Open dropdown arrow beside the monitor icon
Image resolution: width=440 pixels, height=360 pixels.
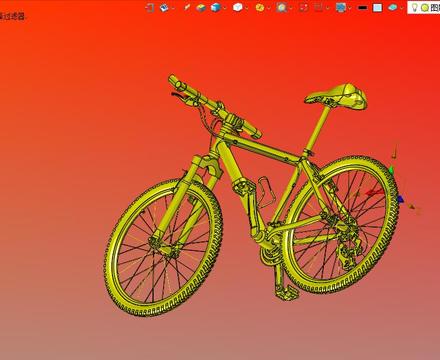pyautogui.click(x=350, y=8)
